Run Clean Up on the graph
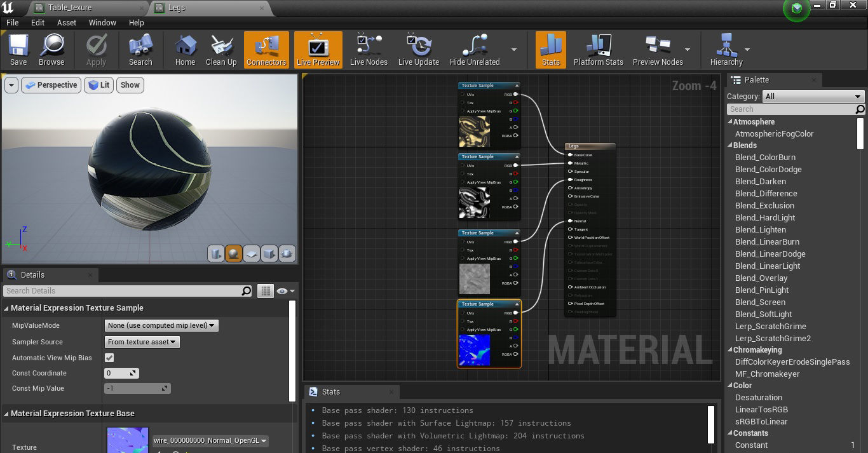 [x=221, y=50]
